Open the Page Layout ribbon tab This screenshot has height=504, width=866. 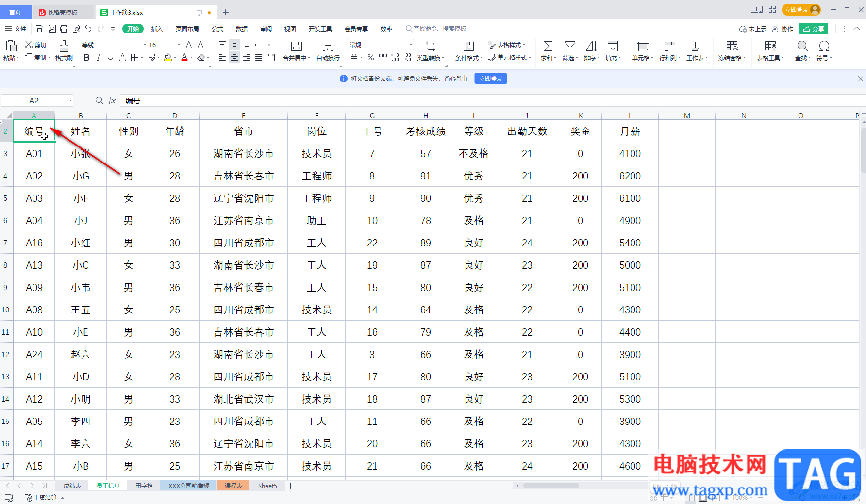(187, 29)
